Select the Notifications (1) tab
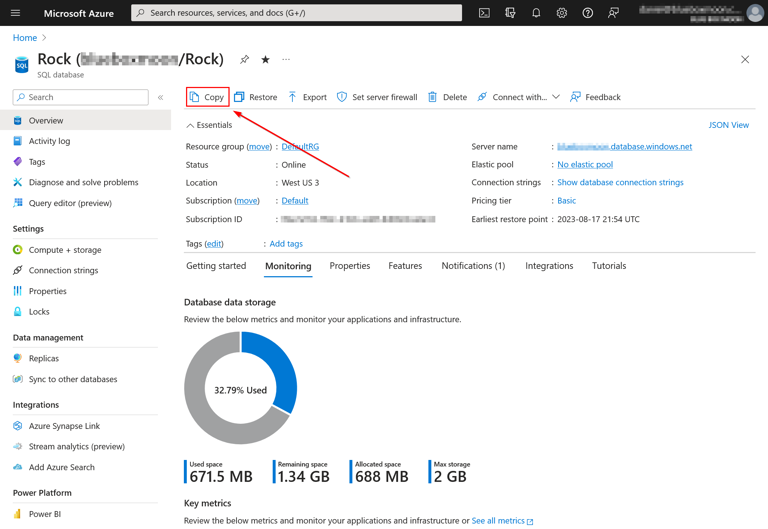Screen dimensions: 768x529 pos(473,266)
